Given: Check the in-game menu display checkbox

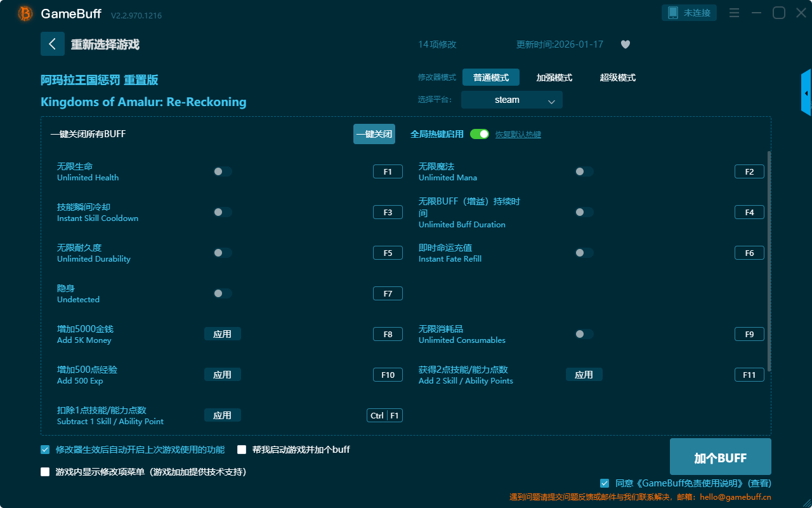Looking at the screenshot, I should [45, 472].
